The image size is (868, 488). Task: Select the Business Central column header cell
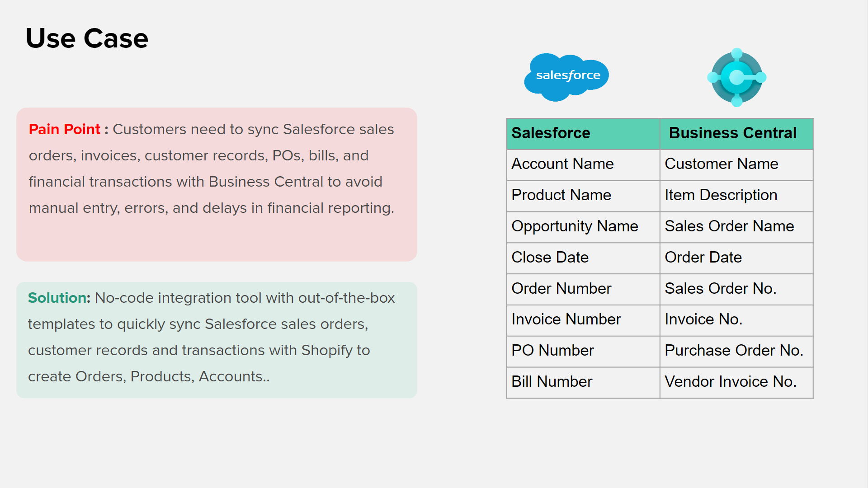(736, 133)
